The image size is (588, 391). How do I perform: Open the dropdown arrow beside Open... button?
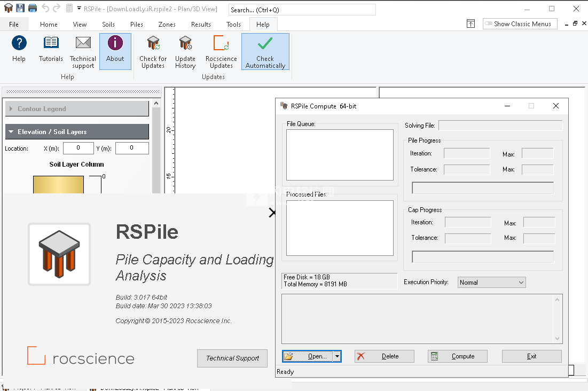click(x=337, y=356)
